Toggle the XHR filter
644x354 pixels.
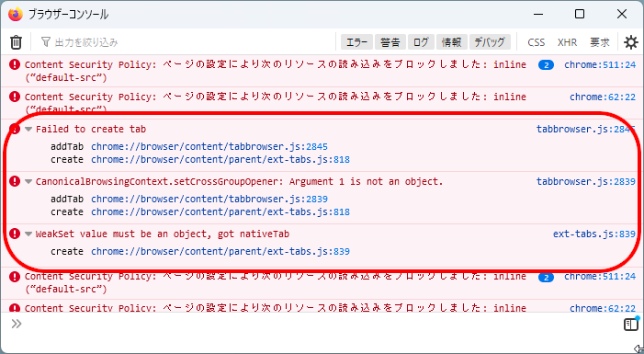coord(567,42)
